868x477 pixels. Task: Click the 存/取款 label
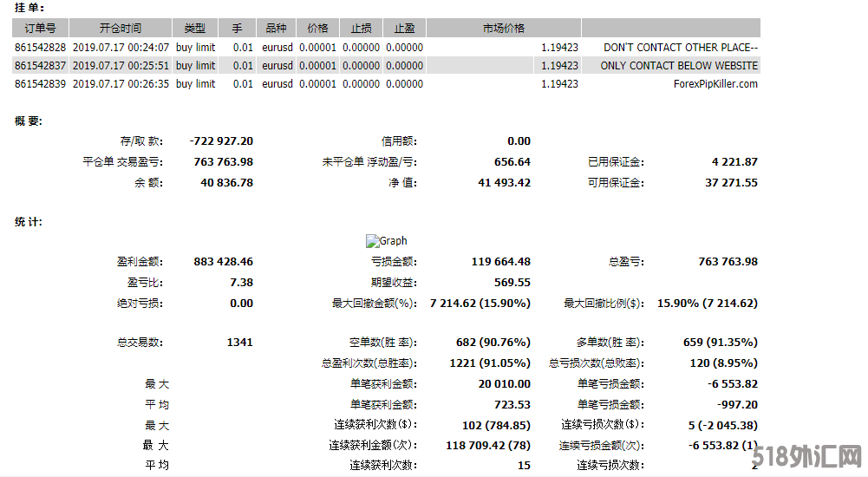[141, 141]
